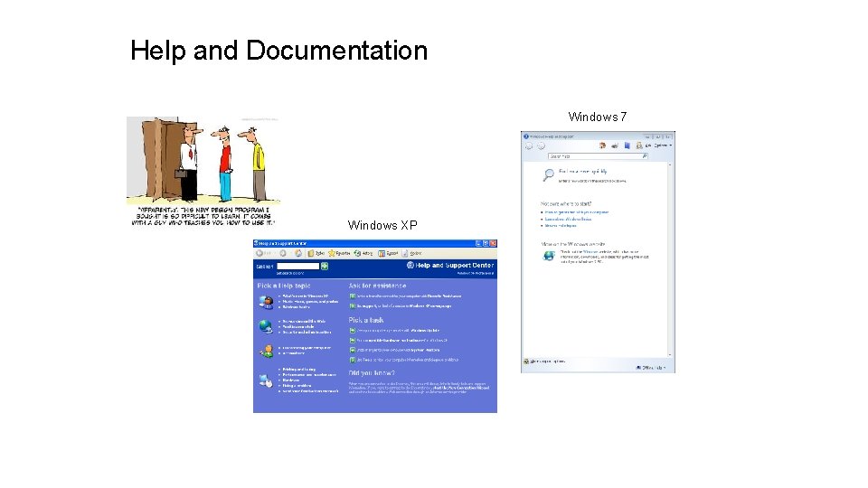Click magnifier search button in Windows 7 search box
The image size is (868, 488).
pos(645,156)
